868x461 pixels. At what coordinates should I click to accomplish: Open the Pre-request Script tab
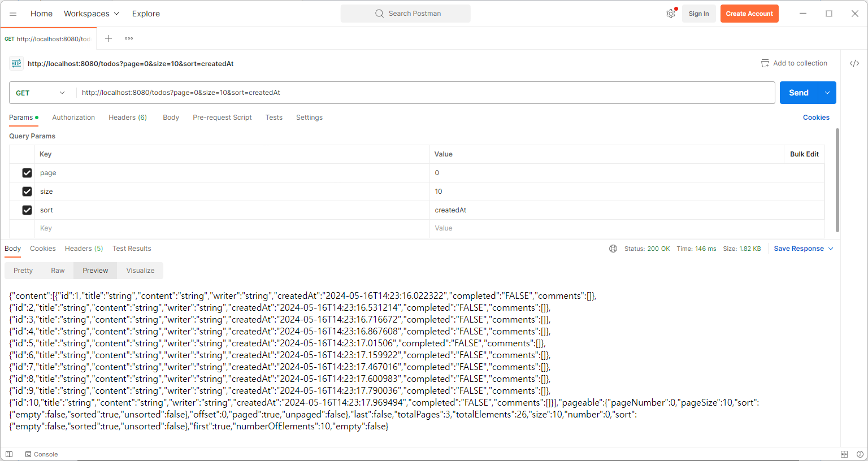click(222, 118)
